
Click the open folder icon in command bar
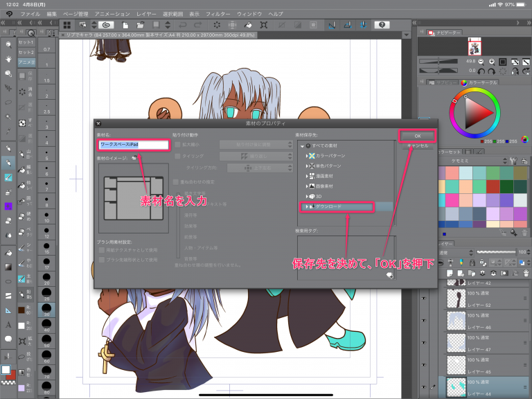point(140,25)
